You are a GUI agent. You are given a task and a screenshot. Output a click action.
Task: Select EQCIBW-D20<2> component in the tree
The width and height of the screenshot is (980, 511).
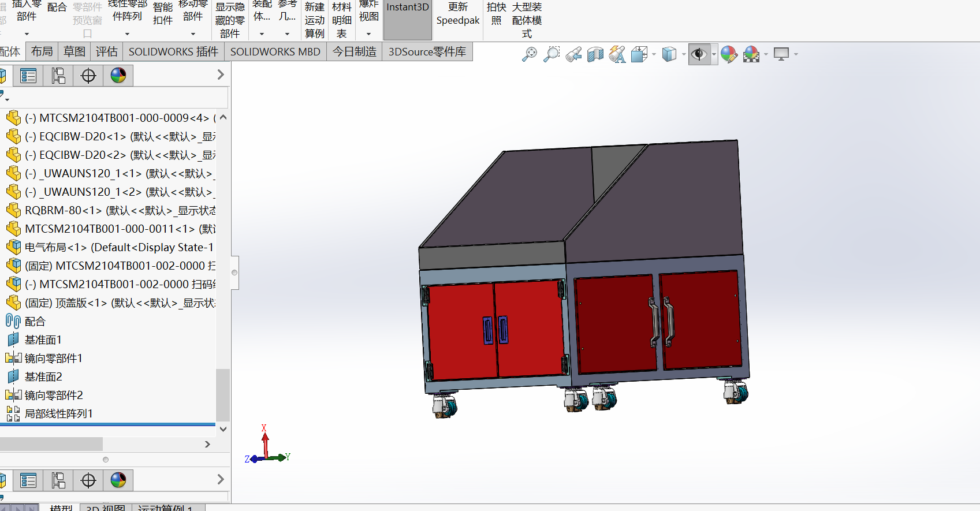pyautogui.click(x=110, y=155)
